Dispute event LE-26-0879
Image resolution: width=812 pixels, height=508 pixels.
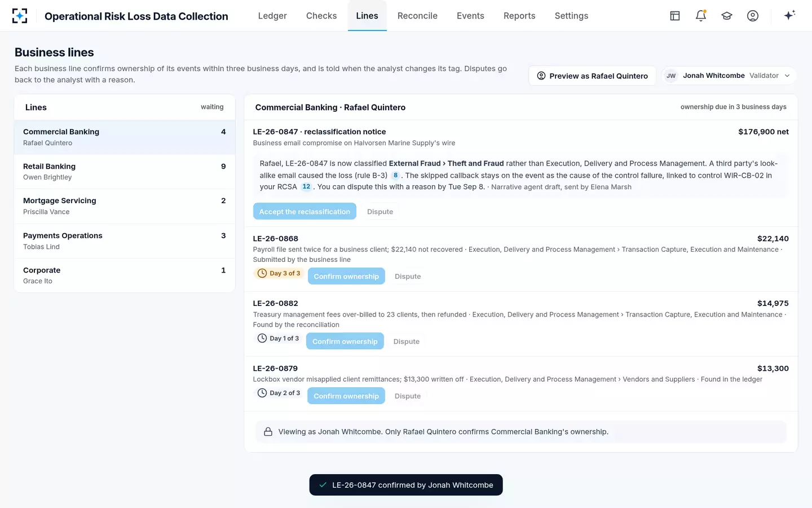[x=408, y=396]
